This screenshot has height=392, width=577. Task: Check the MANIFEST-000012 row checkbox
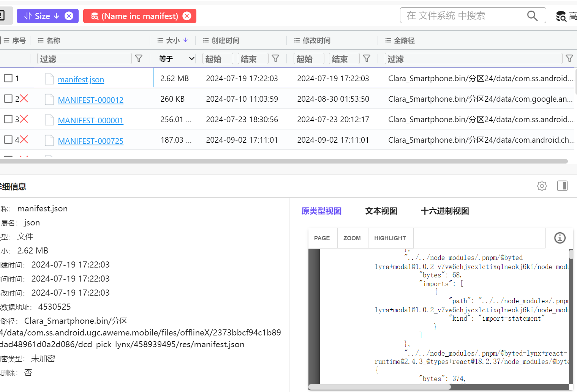(8, 98)
